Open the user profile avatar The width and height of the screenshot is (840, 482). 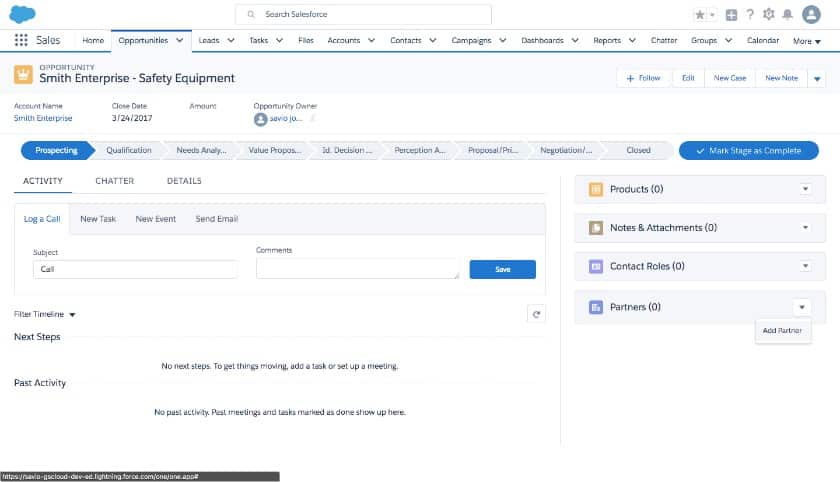point(811,14)
